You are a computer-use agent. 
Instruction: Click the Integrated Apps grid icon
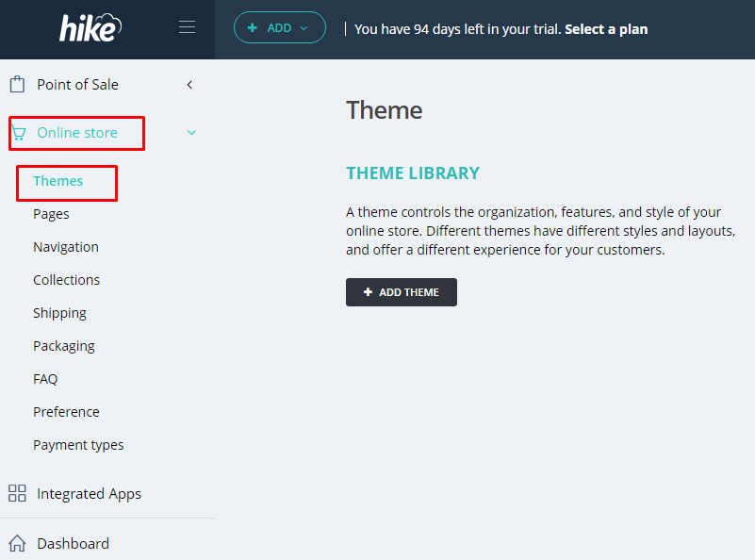pos(17,493)
